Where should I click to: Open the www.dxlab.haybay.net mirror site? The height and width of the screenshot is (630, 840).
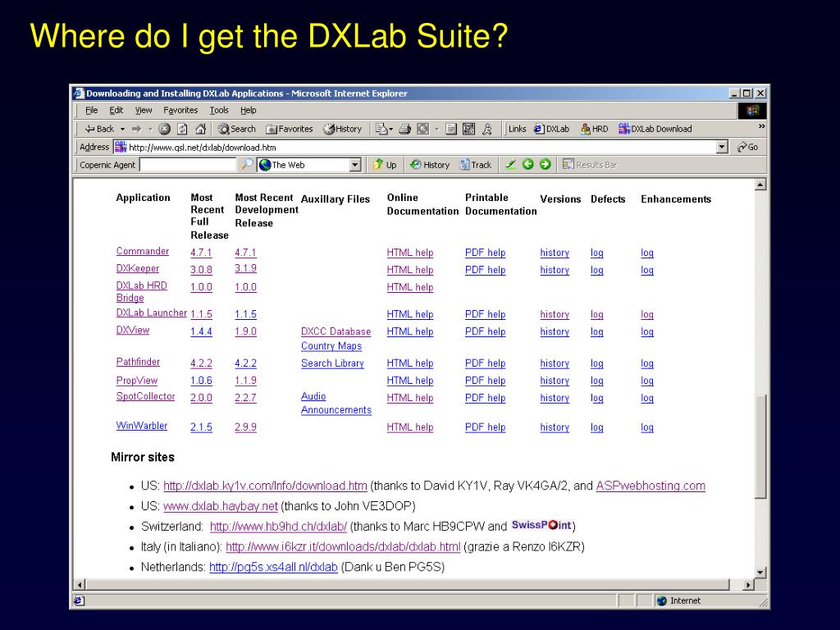coord(220,506)
